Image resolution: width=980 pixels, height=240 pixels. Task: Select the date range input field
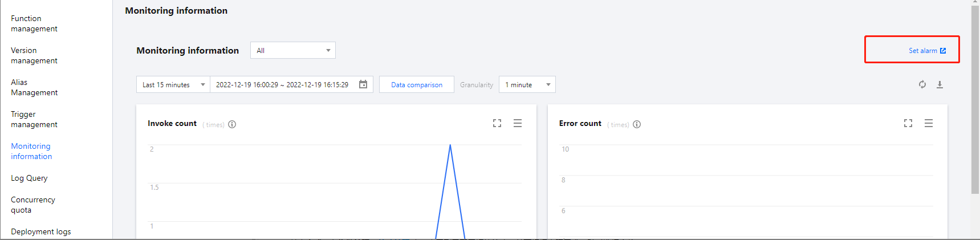pos(291,84)
